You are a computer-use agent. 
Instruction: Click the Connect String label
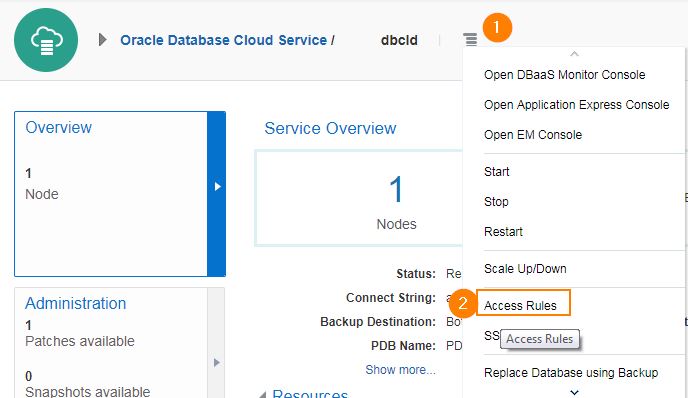point(391,298)
